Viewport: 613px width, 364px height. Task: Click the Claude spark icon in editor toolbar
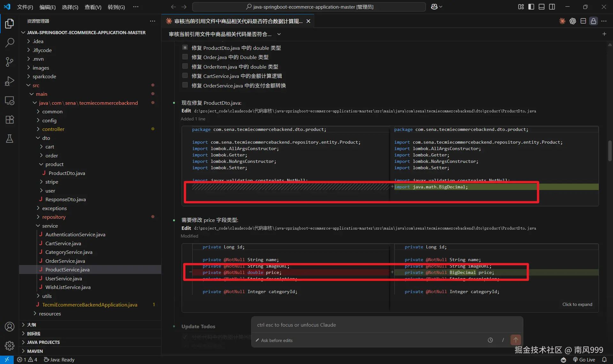(x=562, y=21)
